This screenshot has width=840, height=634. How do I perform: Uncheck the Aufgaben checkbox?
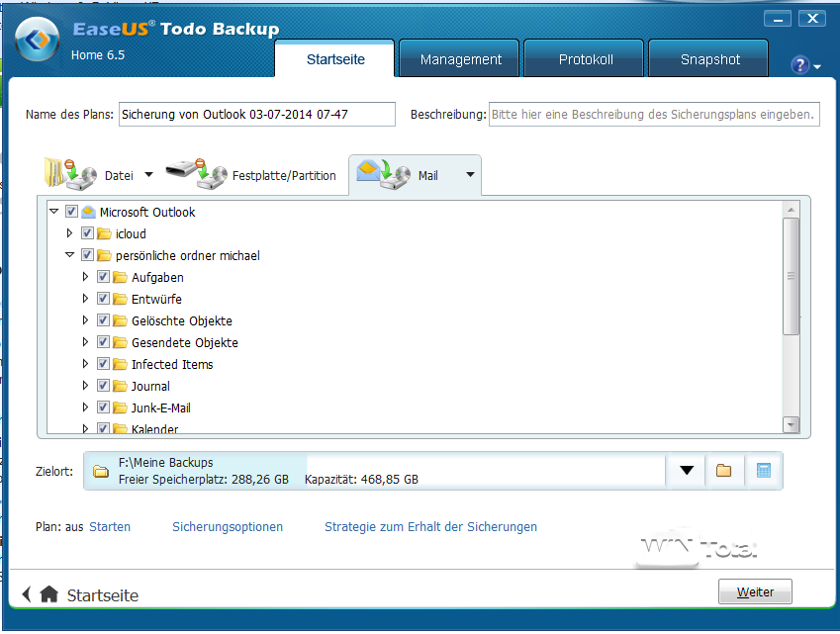104,277
